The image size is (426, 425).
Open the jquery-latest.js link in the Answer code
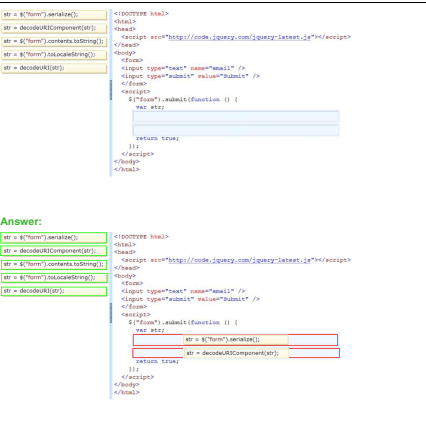click(239, 260)
